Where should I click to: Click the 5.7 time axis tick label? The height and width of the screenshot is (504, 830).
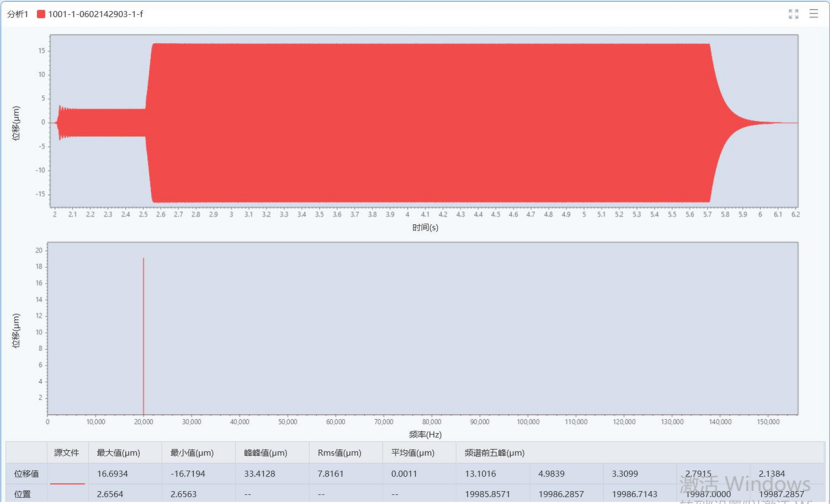pos(707,214)
